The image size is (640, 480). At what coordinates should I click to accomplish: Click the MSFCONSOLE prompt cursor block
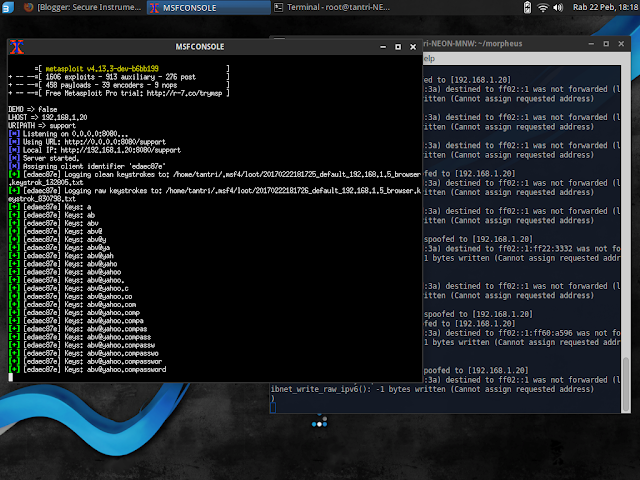[x=11, y=378]
